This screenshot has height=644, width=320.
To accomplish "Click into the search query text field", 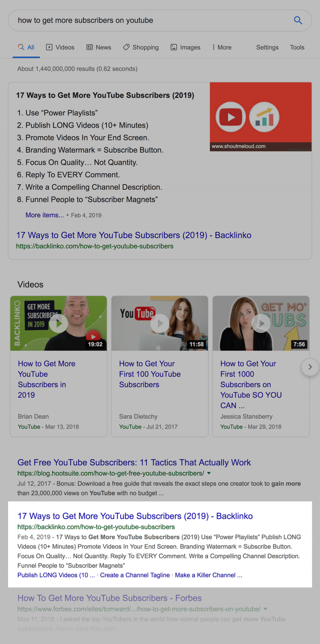I will pos(150,21).
